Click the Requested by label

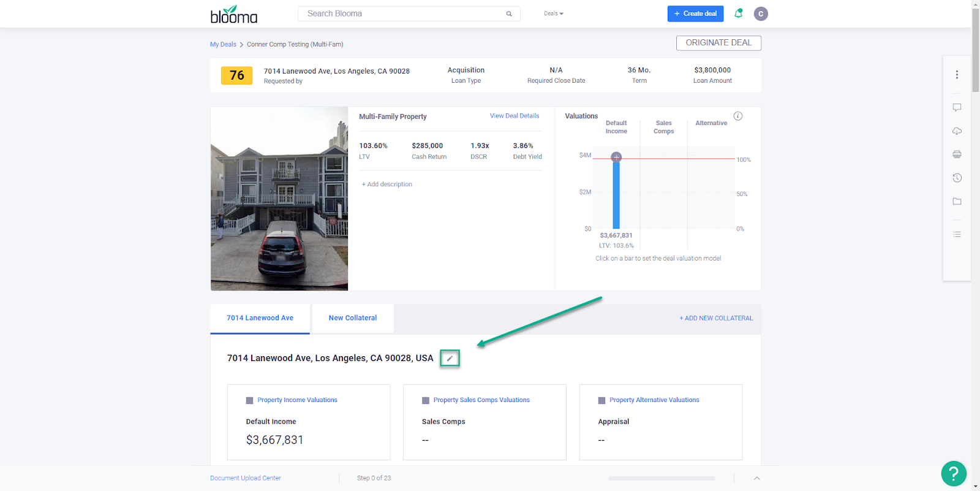283,81
